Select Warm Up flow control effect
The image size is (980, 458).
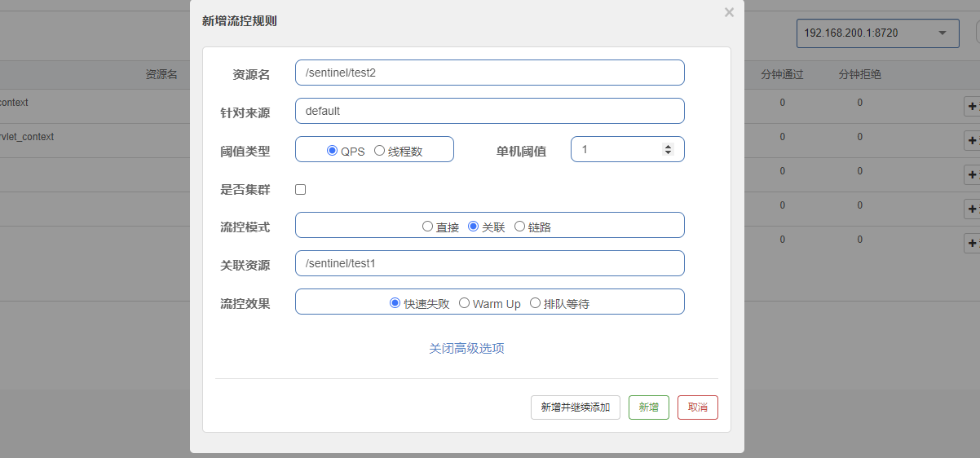pyautogui.click(x=465, y=303)
